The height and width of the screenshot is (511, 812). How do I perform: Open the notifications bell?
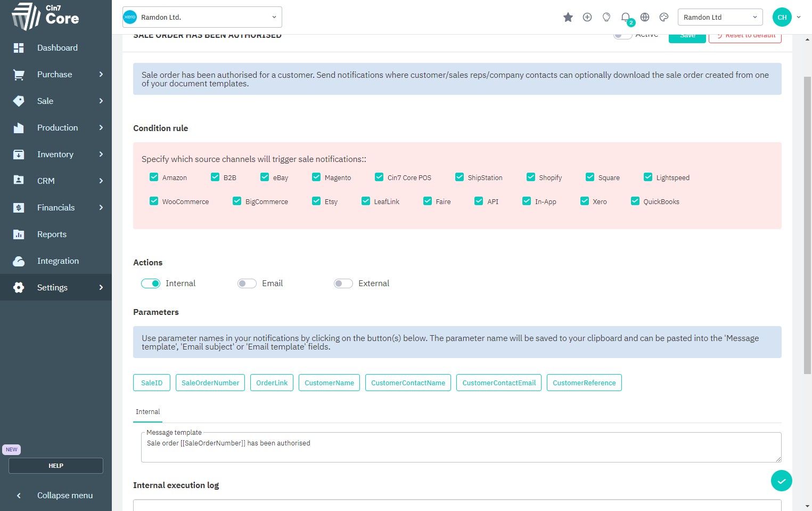coord(626,18)
